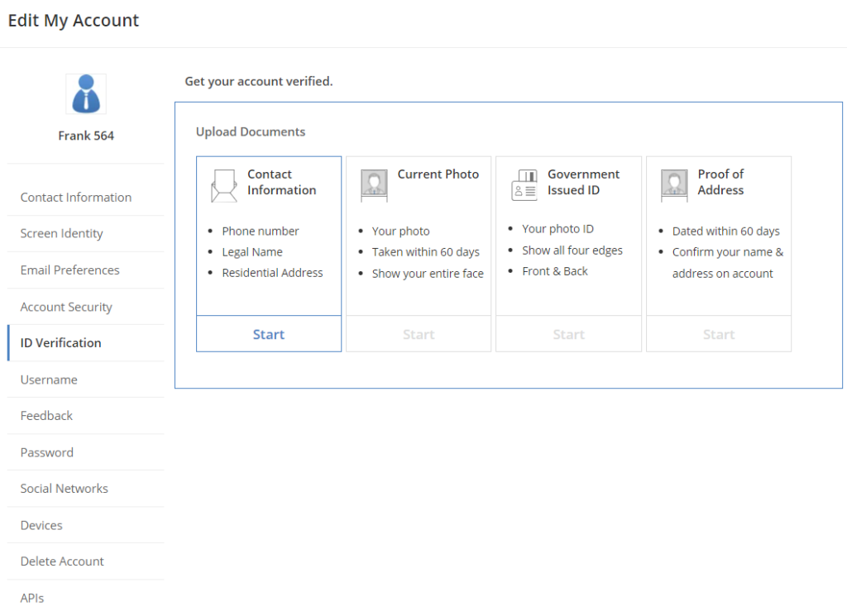Open Contact Information in the sidebar
The width and height of the screenshot is (847, 616).
(x=76, y=198)
